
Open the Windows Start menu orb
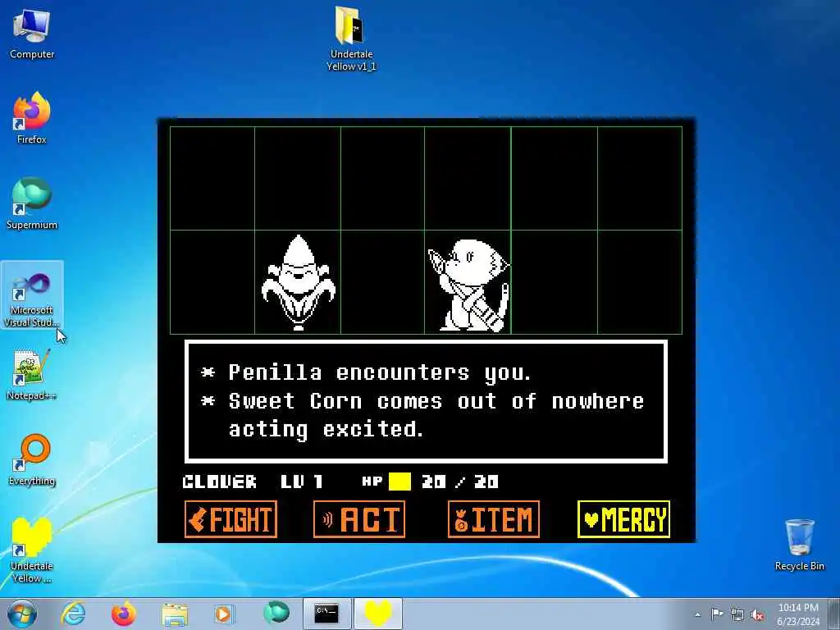point(22,614)
